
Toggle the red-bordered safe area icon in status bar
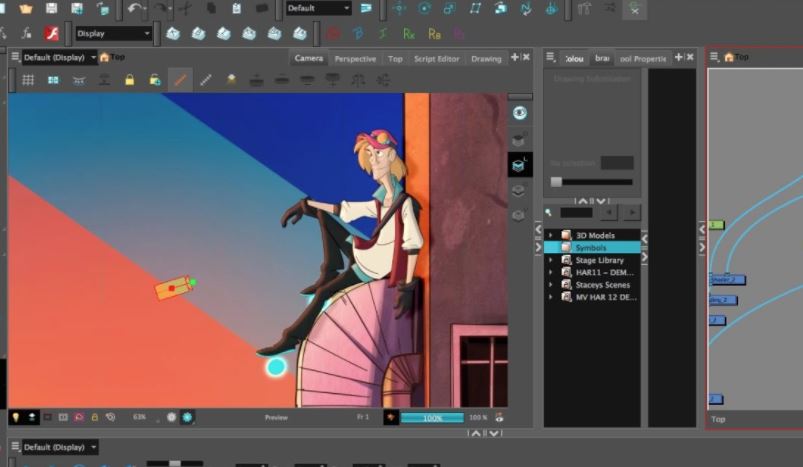coord(79,417)
